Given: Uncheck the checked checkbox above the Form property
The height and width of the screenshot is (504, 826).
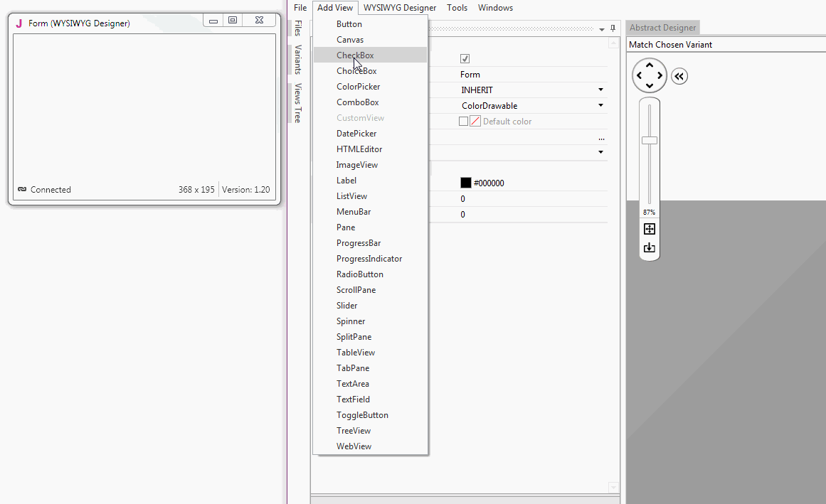Looking at the screenshot, I should (465, 58).
